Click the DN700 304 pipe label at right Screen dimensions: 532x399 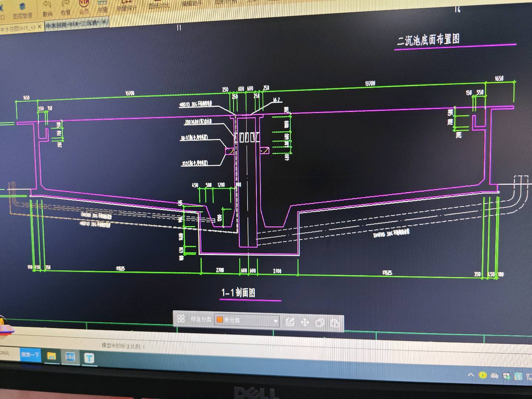click(x=391, y=233)
